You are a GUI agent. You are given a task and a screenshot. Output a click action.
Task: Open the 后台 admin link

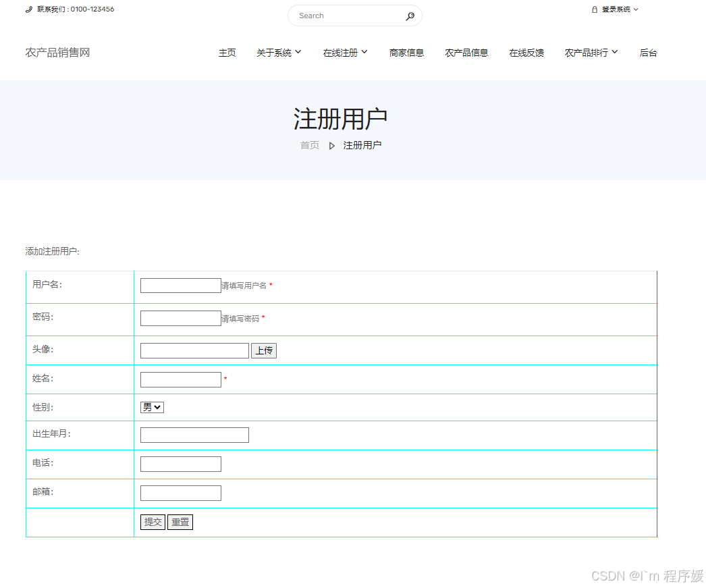point(648,52)
